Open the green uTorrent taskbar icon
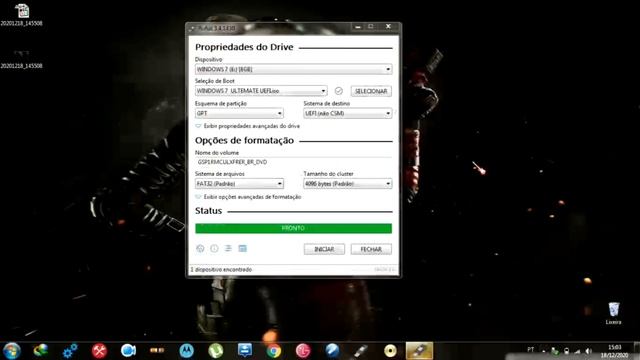The width and height of the screenshot is (640, 360). 216,351
